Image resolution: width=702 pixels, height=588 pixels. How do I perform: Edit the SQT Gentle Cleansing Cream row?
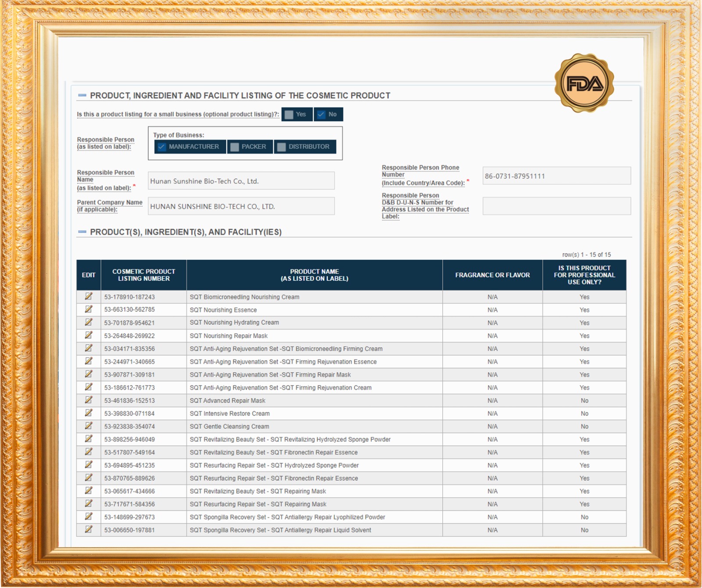pyautogui.click(x=89, y=426)
